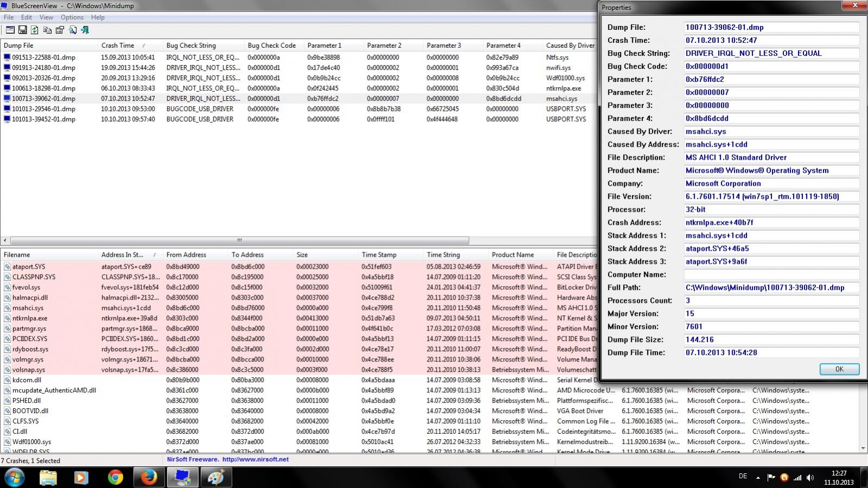Click the empty Computer Name field
Viewport: 868px width, 488px height.
(771, 275)
